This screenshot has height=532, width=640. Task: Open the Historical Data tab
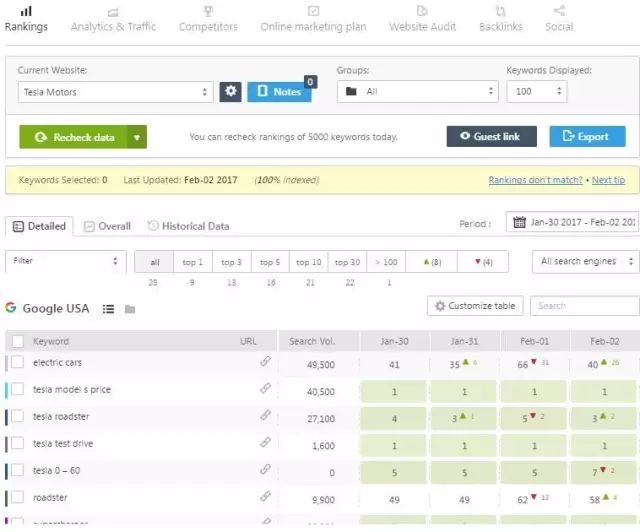tap(188, 226)
